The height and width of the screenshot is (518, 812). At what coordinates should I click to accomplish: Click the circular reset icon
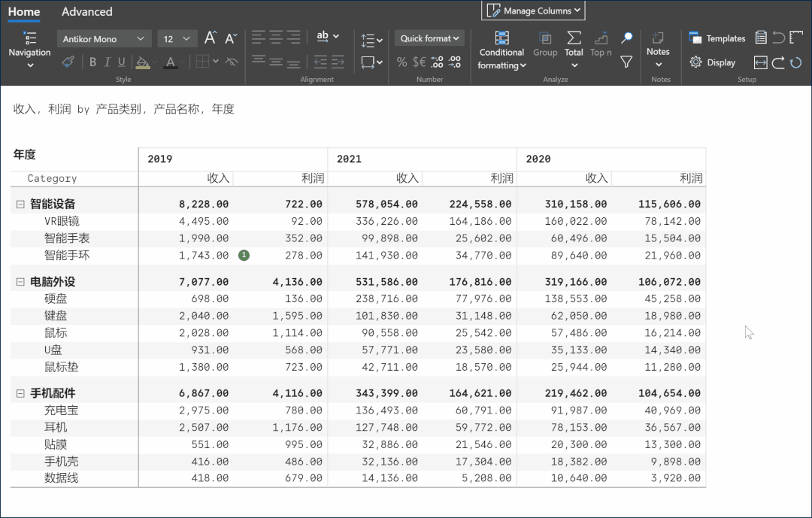tap(796, 62)
